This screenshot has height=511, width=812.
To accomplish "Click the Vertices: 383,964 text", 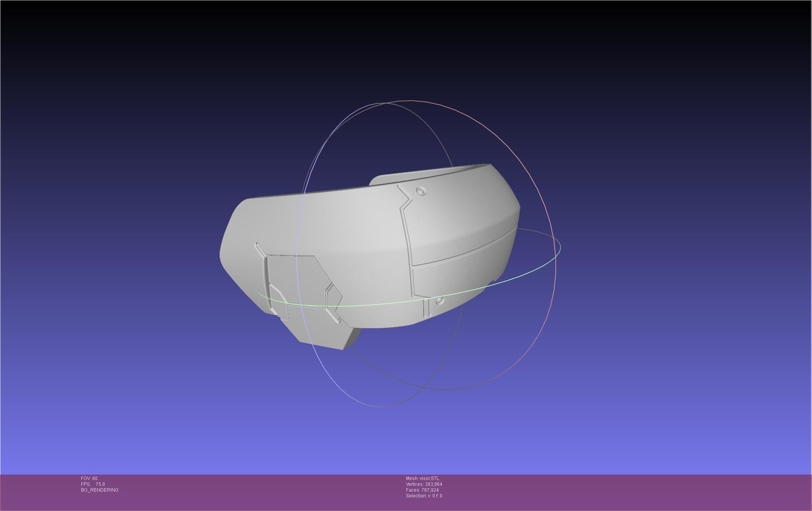I will [x=424, y=484].
